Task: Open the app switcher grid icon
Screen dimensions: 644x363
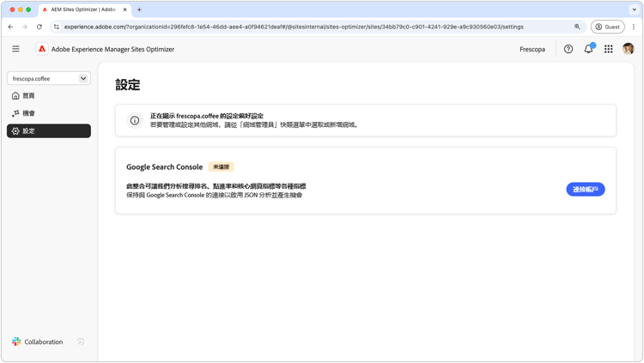Action: 608,49
